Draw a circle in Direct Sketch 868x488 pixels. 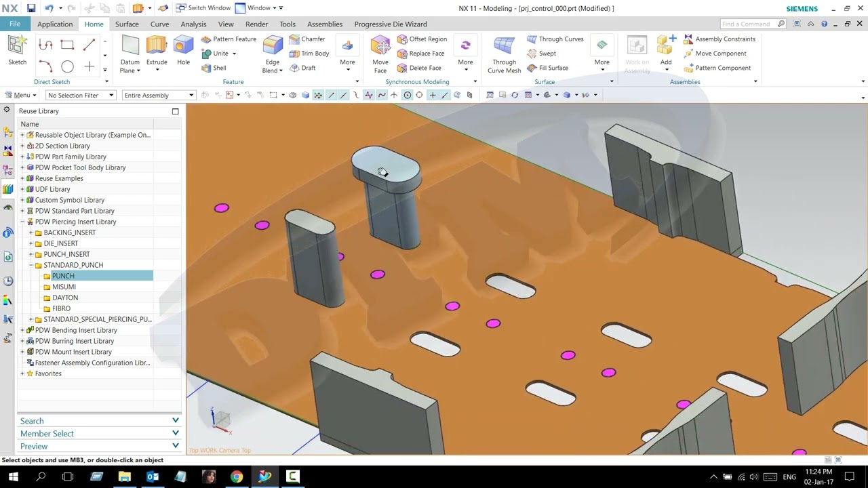(67, 66)
